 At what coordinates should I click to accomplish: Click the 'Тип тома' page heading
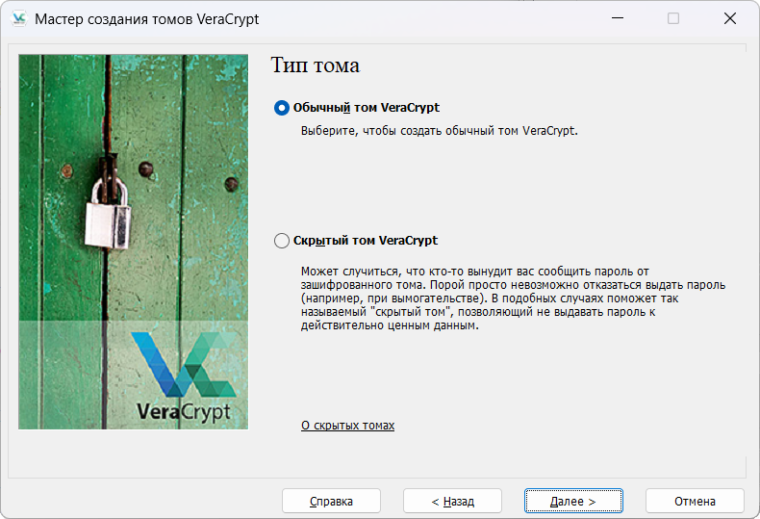pyautogui.click(x=315, y=66)
